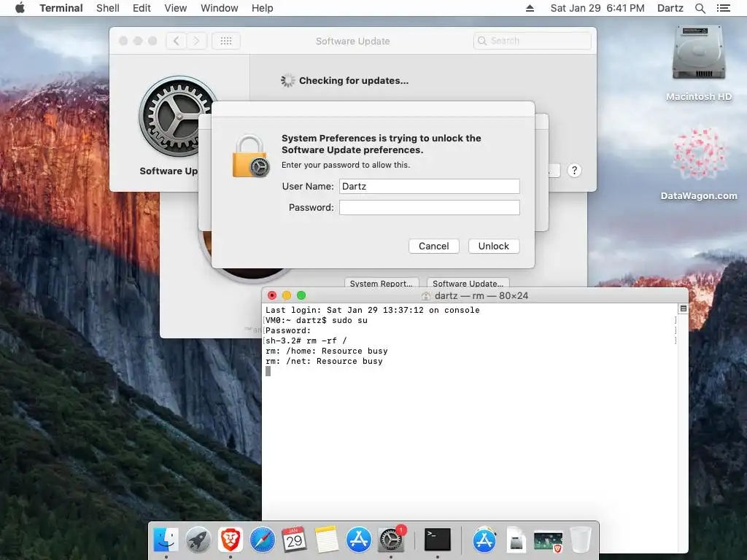Open the Help menu
The image size is (747, 560).
coord(263,8)
